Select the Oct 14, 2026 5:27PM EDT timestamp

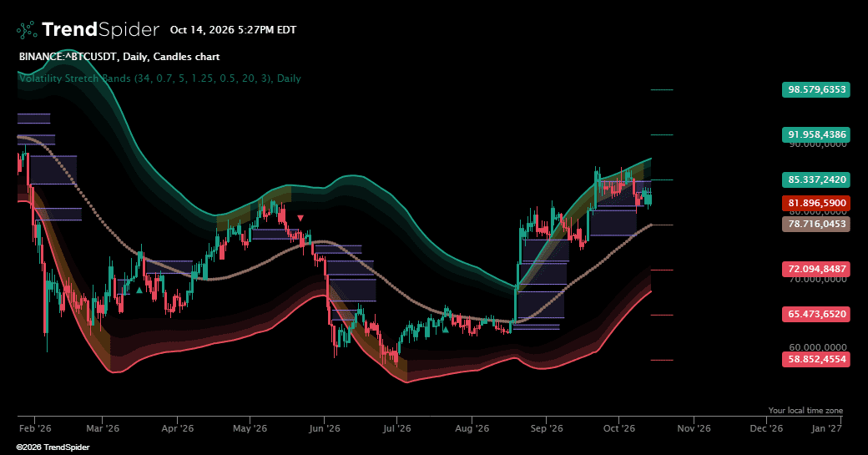233,30
